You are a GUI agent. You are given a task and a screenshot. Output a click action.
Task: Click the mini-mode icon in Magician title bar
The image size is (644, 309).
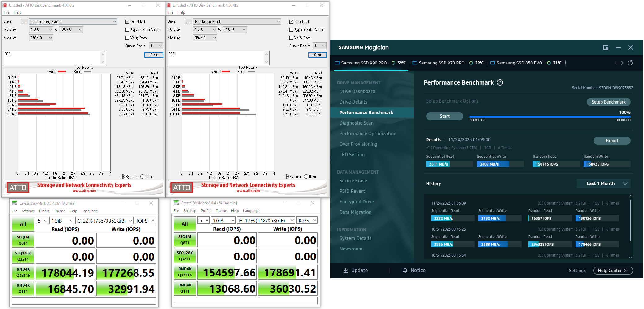[x=606, y=47]
